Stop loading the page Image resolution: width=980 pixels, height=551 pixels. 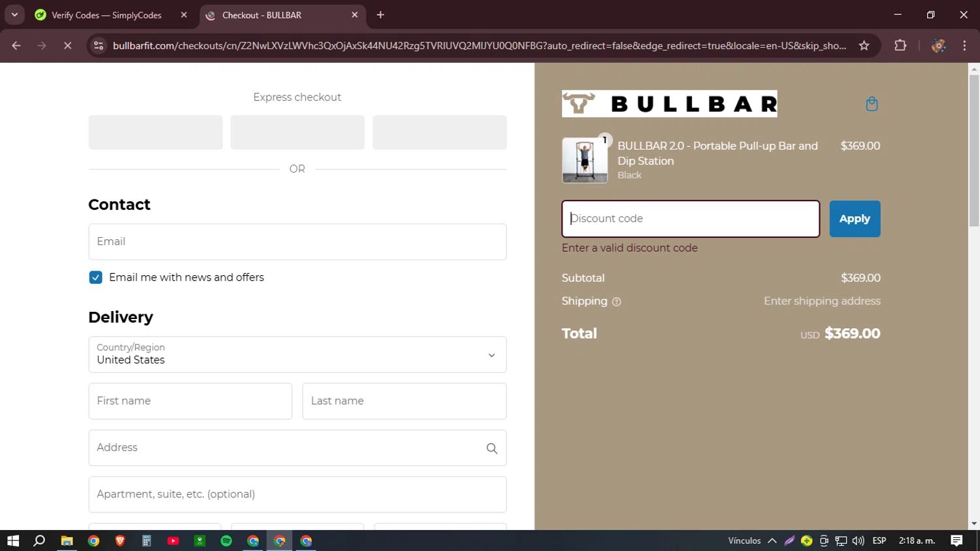tap(67, 46)
